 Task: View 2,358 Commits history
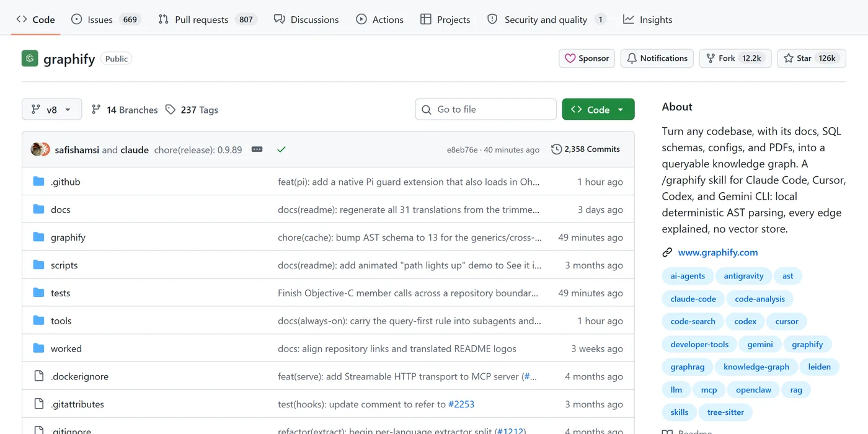tap(585, 149)
